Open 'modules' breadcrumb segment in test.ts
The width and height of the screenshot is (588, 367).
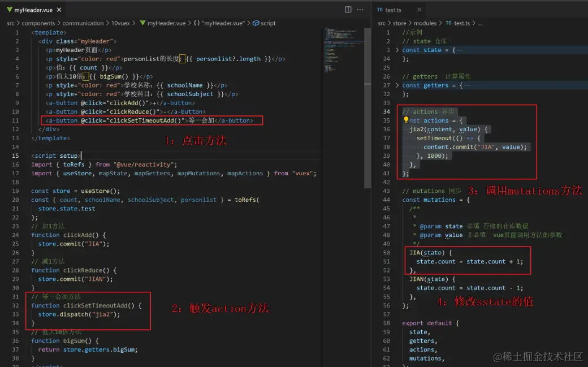[425, 23]
